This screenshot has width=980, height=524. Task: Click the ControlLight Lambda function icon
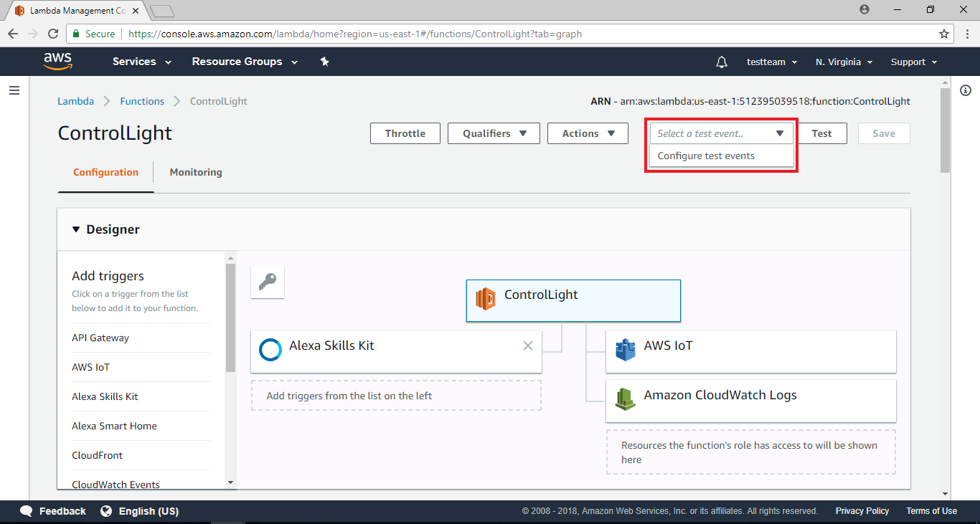point(486,298)
